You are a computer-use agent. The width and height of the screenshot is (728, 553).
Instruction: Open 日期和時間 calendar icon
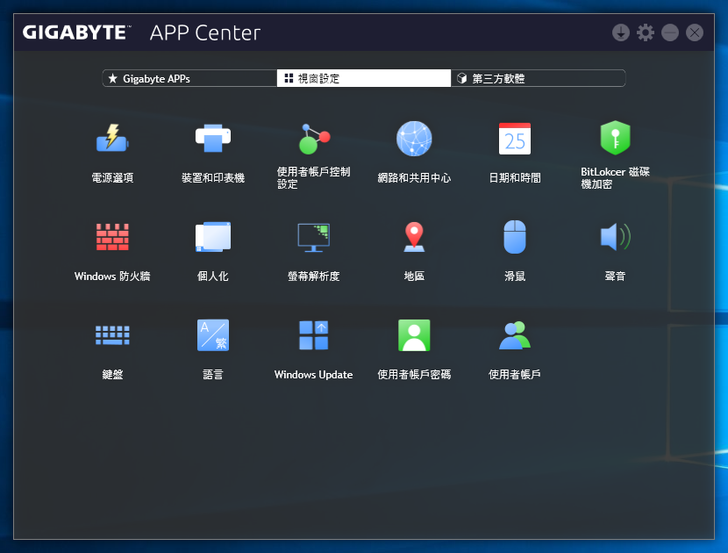click(515, 139)
